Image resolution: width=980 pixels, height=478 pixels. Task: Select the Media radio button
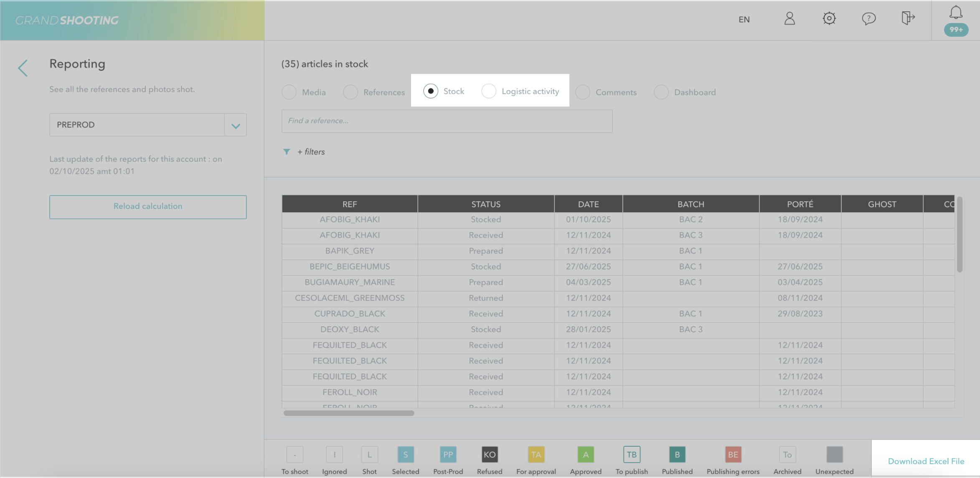289,92
